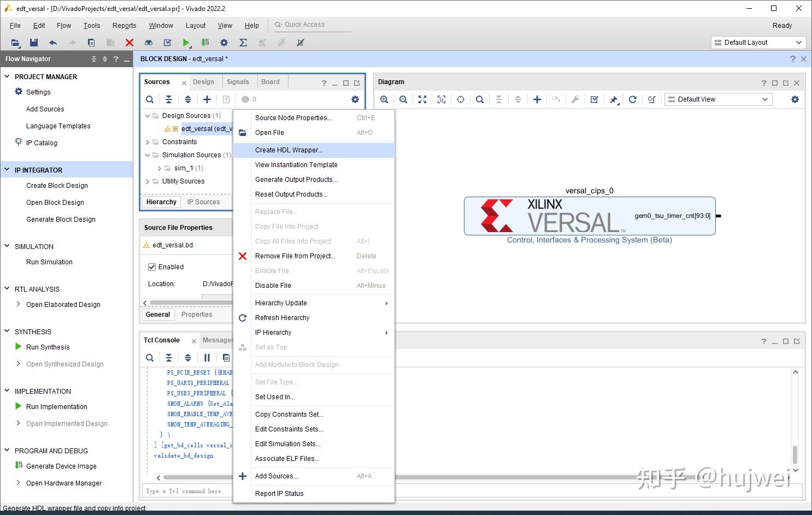Switch to the Signals tab
This screenshot has width=812, height=515.
tap(238, 81)
